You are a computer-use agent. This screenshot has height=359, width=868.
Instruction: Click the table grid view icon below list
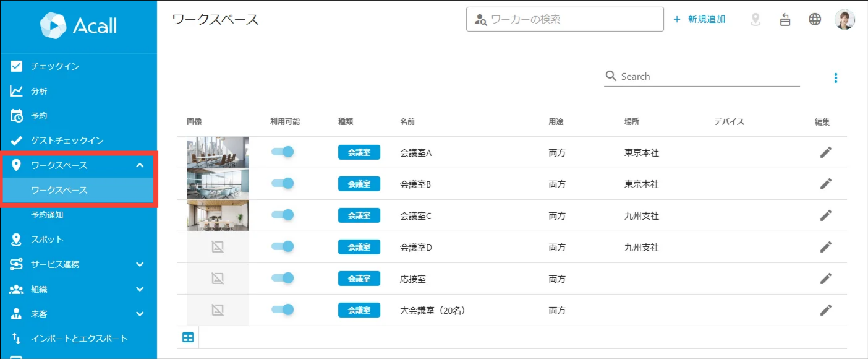188,337
